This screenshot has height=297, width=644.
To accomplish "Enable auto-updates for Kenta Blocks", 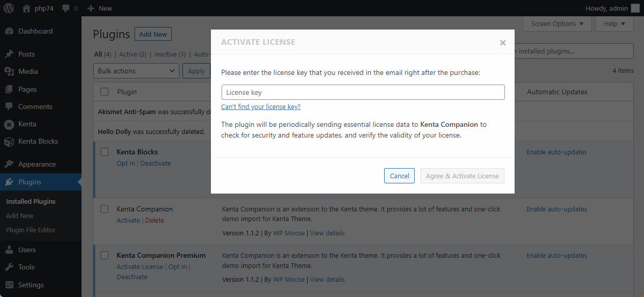I will (556, 152).
